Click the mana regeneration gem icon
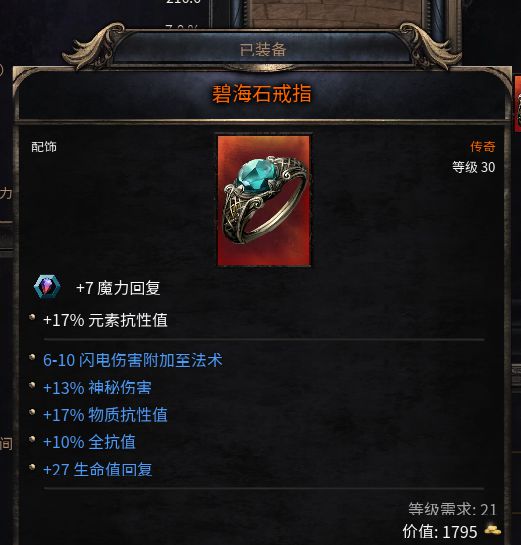This screenshot has height=545, width=521. coord(47,287)
